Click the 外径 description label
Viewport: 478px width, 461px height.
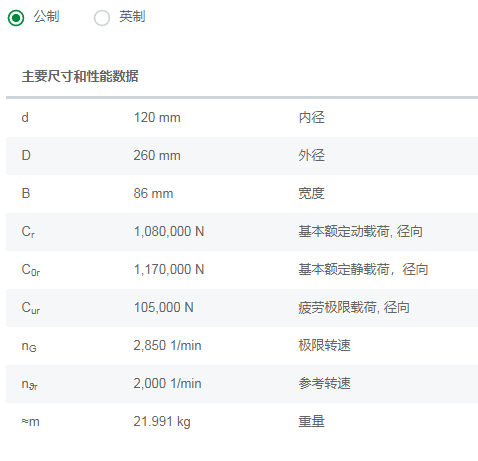tap(311, 156)
